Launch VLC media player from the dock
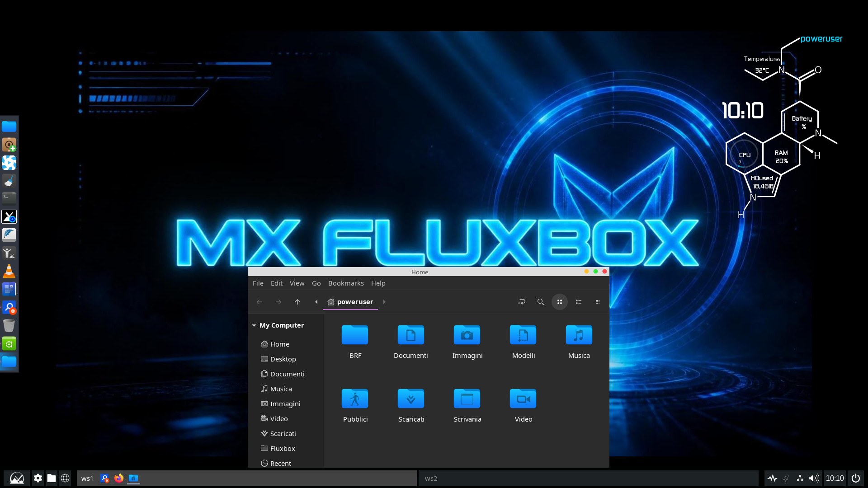This screenshot has width=868, height=488. (x=9, y=271)
